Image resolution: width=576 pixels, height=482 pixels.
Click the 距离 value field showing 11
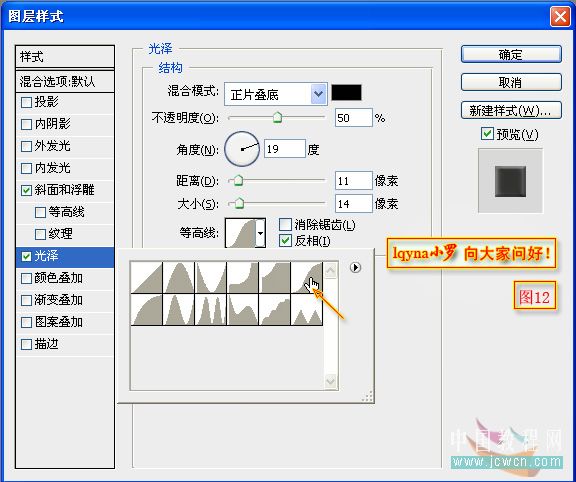click(x=353, y=180)
